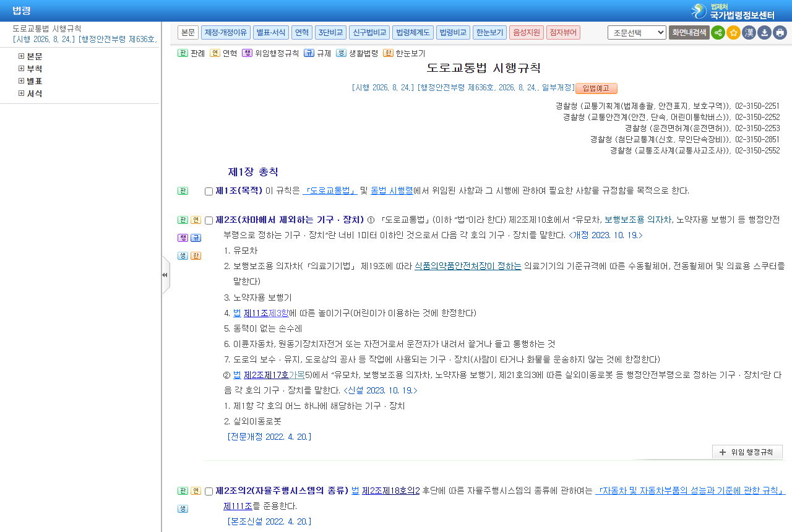Viewport: 792px width, 532px height.
Task: Click the 음성지원 button
Action: 527,32
